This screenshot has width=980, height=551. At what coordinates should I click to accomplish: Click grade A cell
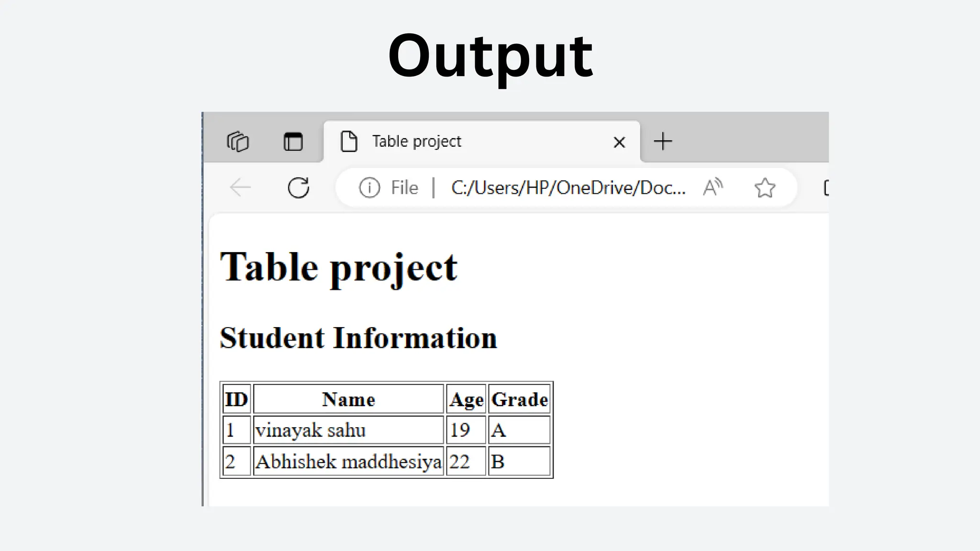click(519, 430)
